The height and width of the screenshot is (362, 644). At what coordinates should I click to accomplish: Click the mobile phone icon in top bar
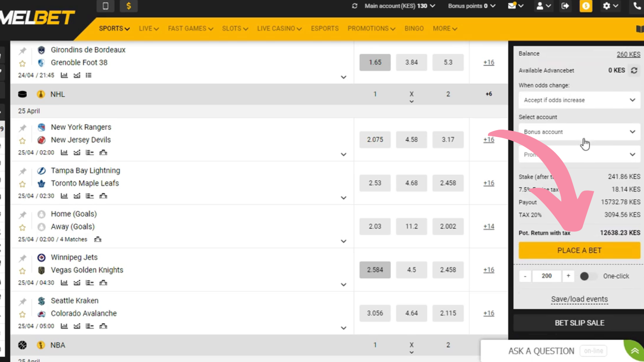coord(106,6)
